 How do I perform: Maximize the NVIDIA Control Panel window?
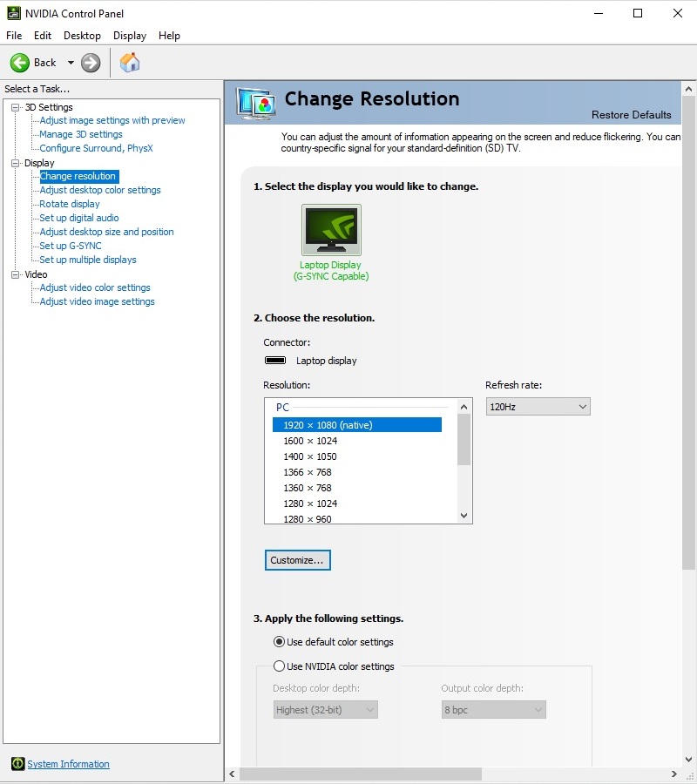click(x=638, y=13)
